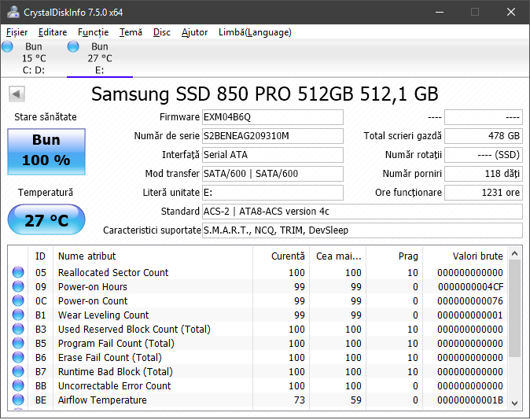Click the 27 °C temperature button
The image size is (530, 420).
(46, 220)
